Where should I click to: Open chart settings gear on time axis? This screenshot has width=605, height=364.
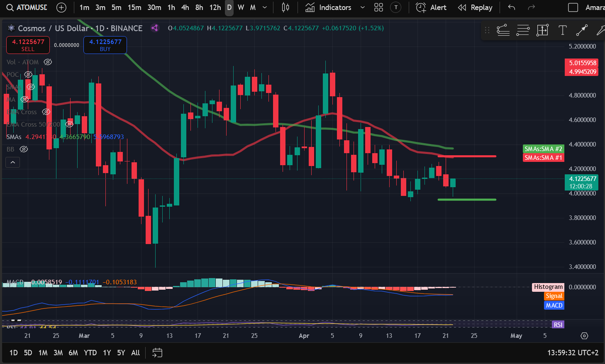pos(584,336)
